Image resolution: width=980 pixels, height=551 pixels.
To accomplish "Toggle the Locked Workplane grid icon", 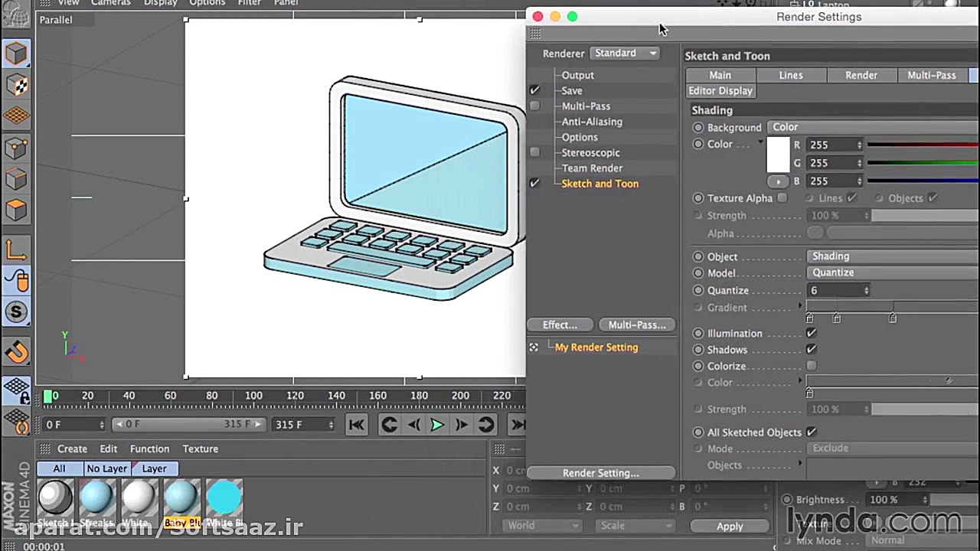I will coord(16,390).
